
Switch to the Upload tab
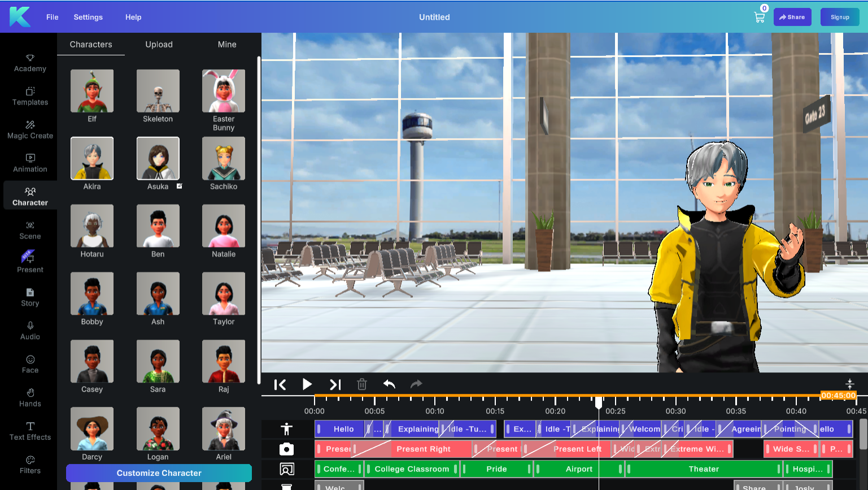coord(159,44)
